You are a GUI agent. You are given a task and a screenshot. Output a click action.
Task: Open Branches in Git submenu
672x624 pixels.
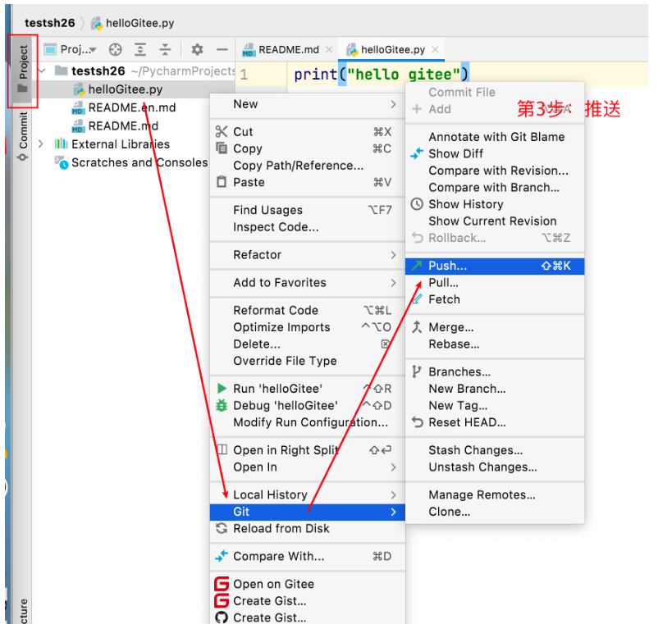(x=495, y=371)
